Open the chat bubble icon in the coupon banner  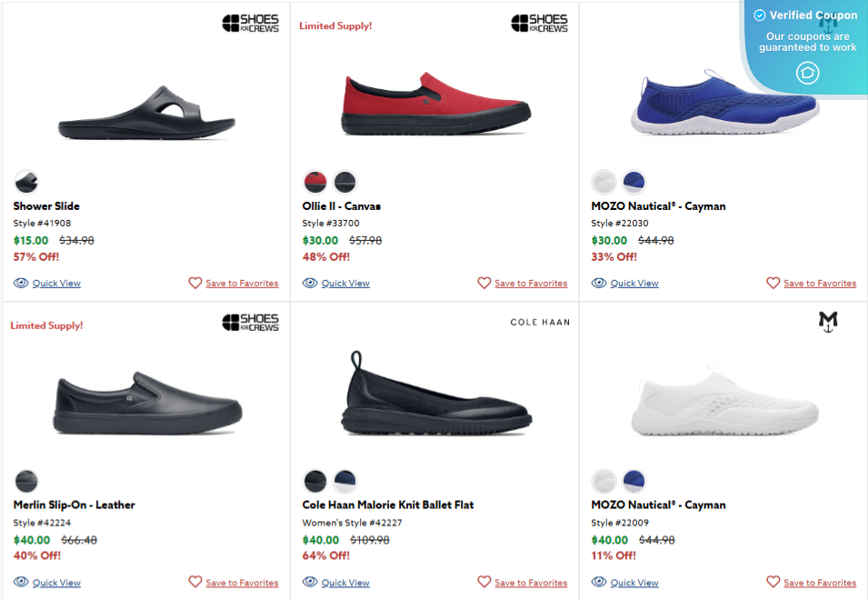pyautogui.click(x=807, y=74)
